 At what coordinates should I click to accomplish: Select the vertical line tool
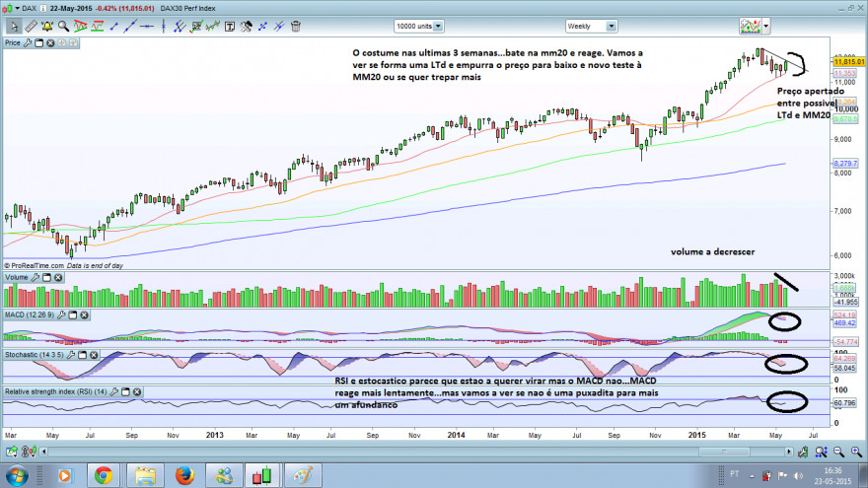click(164, 26)
